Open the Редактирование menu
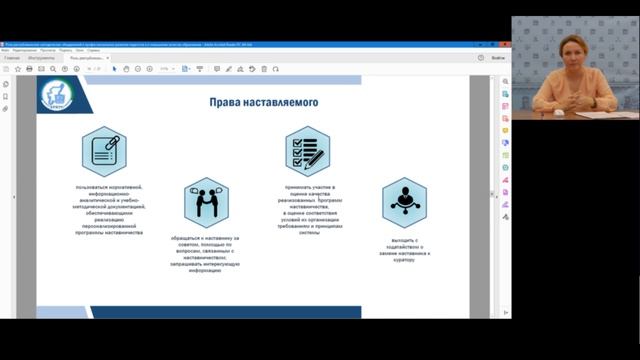This screenshot has height=360, width=640. pyautogui.click(x=24, y=50)
